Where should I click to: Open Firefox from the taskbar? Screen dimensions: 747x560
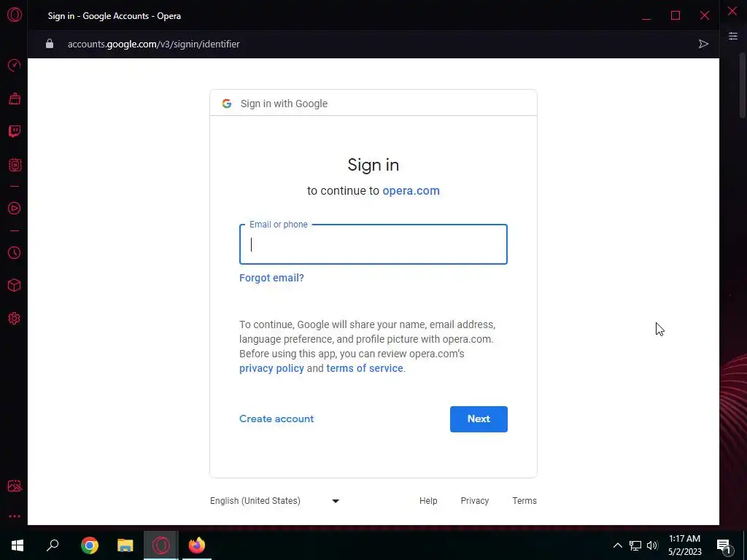197,545
